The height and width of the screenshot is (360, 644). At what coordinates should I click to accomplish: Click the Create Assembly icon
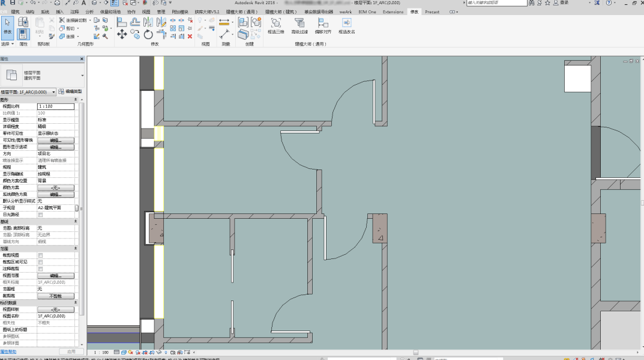(x=243, y=22)
